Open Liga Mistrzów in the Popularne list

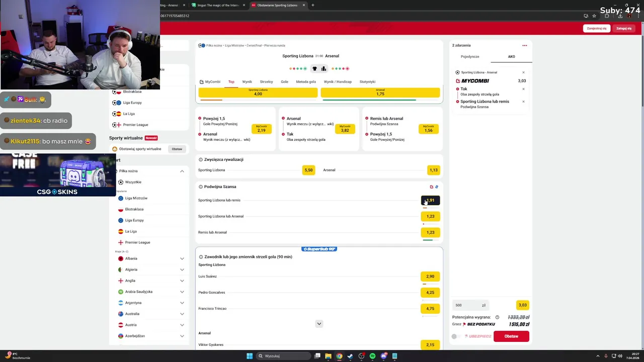pyautogui.click(x=136, y=198)
